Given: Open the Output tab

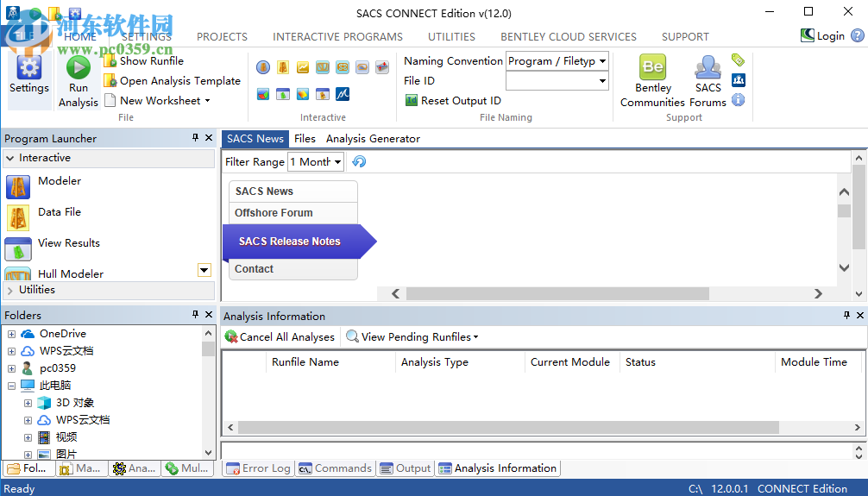Looking at the screenshot, I should 406,468.
